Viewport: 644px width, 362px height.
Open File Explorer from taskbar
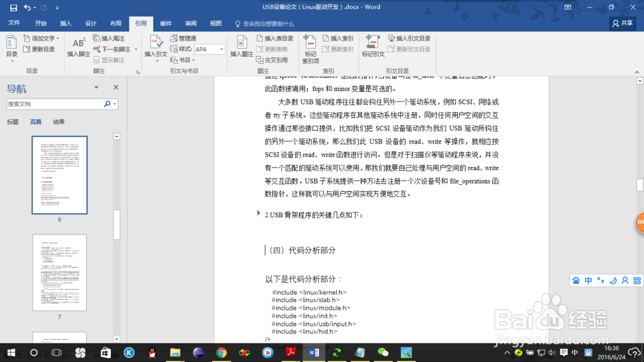[x=175, y=352]
